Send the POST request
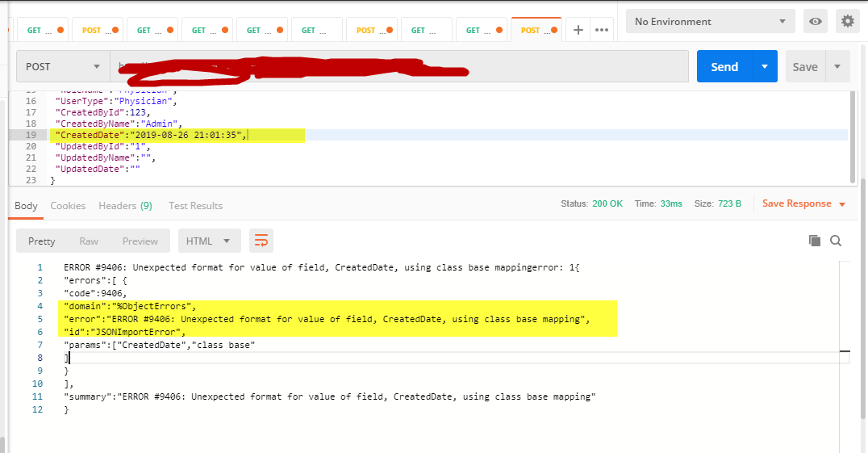The width and height of the screenshot is (868, 453). click(724, 66)
